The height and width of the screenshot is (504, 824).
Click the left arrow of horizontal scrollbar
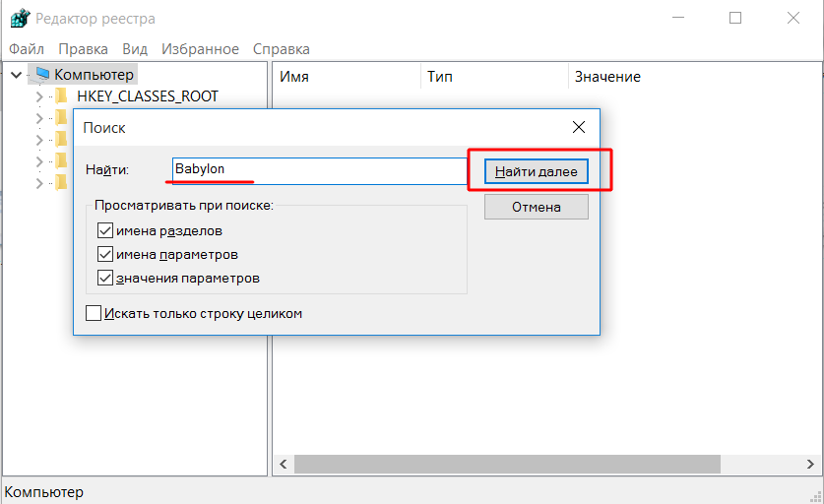click(284, 464)
